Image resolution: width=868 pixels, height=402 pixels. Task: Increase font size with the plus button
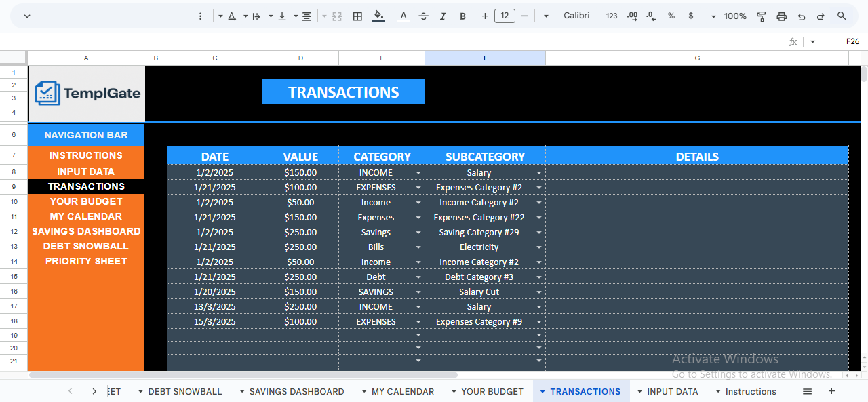pos(485,16)
